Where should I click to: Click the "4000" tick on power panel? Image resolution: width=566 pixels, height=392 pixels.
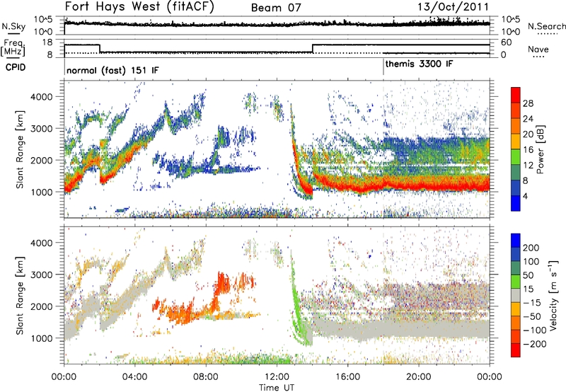pos(41,97)
